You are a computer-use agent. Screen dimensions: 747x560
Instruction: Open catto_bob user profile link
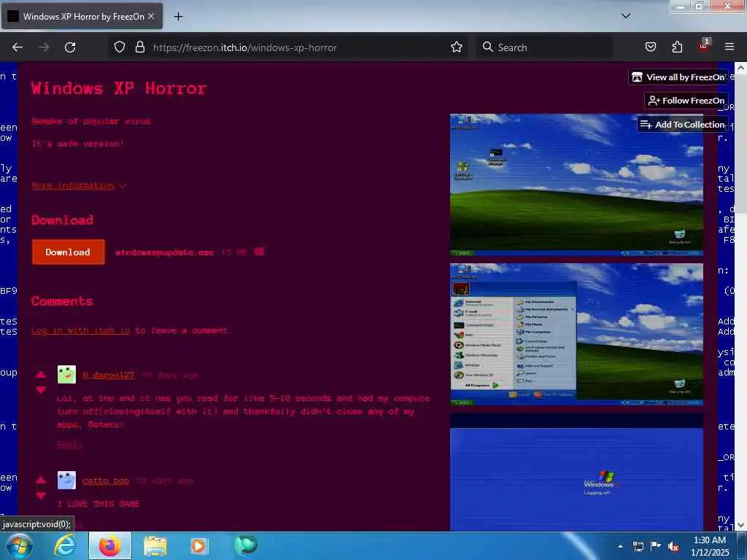pos(105,481)
